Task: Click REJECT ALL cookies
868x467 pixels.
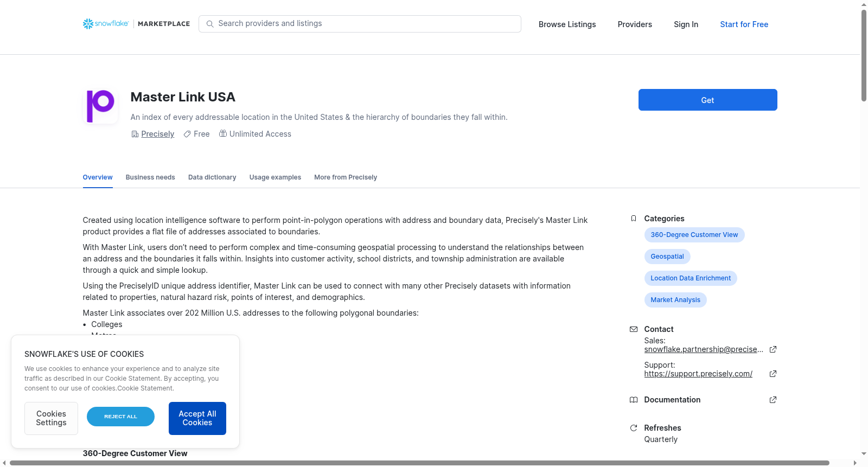Action: (120, 417)
